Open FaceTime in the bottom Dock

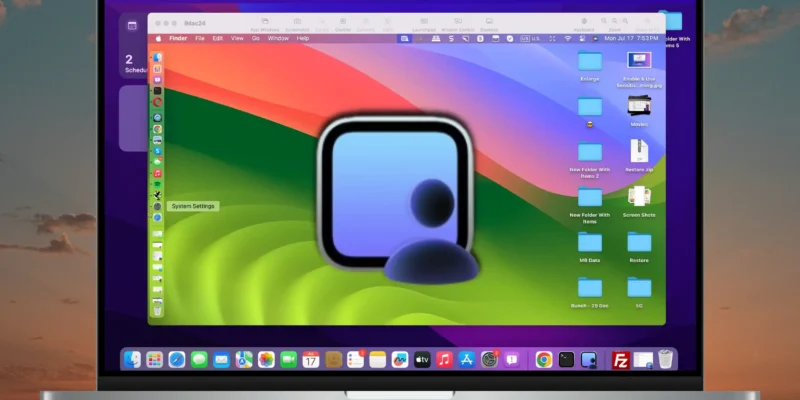289,360
